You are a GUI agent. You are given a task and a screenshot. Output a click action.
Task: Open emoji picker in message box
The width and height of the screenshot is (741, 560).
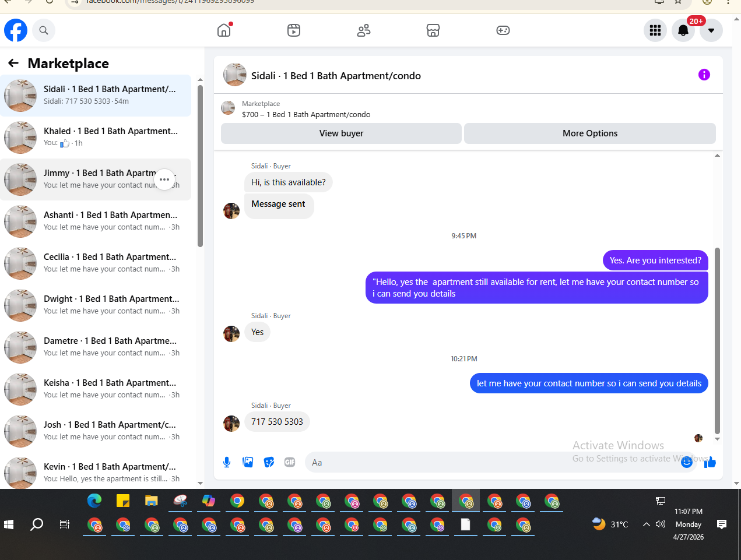(687, 462)
